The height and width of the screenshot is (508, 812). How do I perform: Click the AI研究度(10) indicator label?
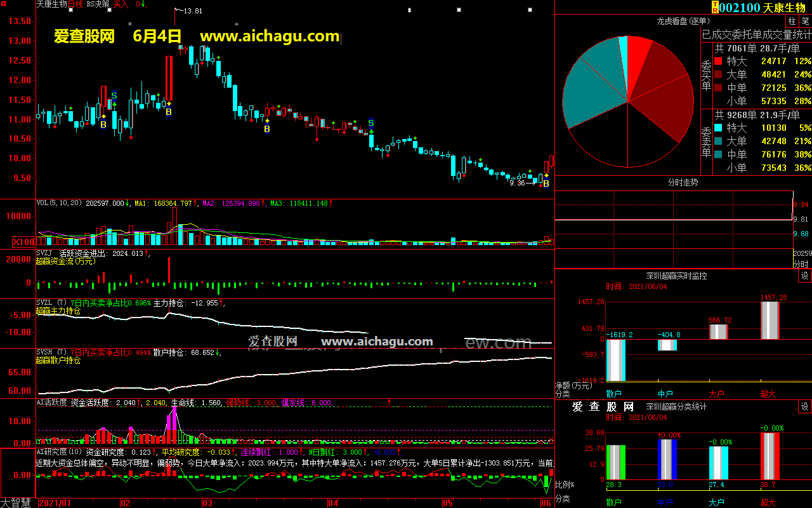coord(60,452)
